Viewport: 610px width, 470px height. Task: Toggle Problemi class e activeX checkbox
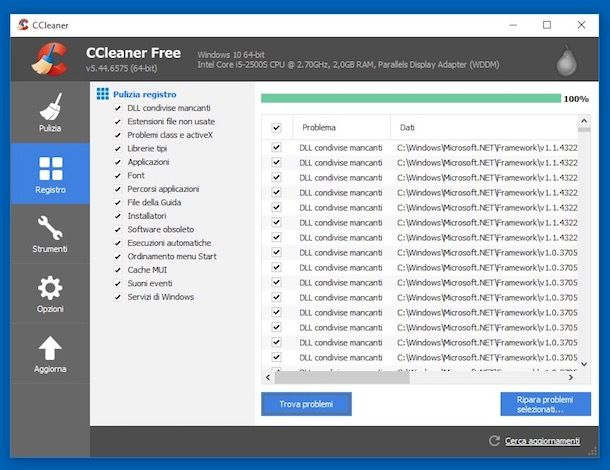pyautogui.click(x=117, y=135)
